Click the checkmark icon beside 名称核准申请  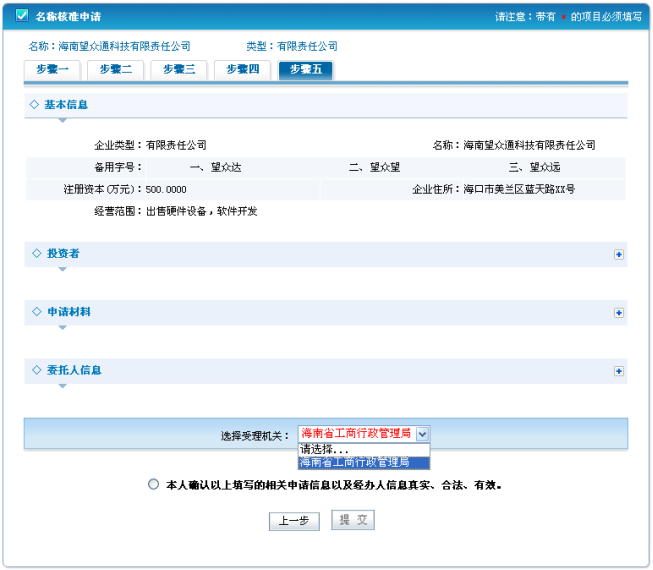point(22,16)
